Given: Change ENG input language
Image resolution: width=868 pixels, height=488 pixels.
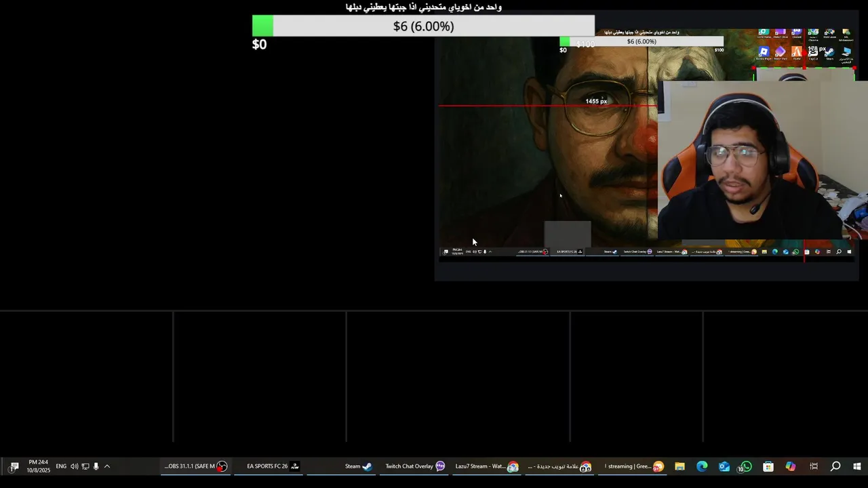Looking at the screenshot, I should 61,466.
